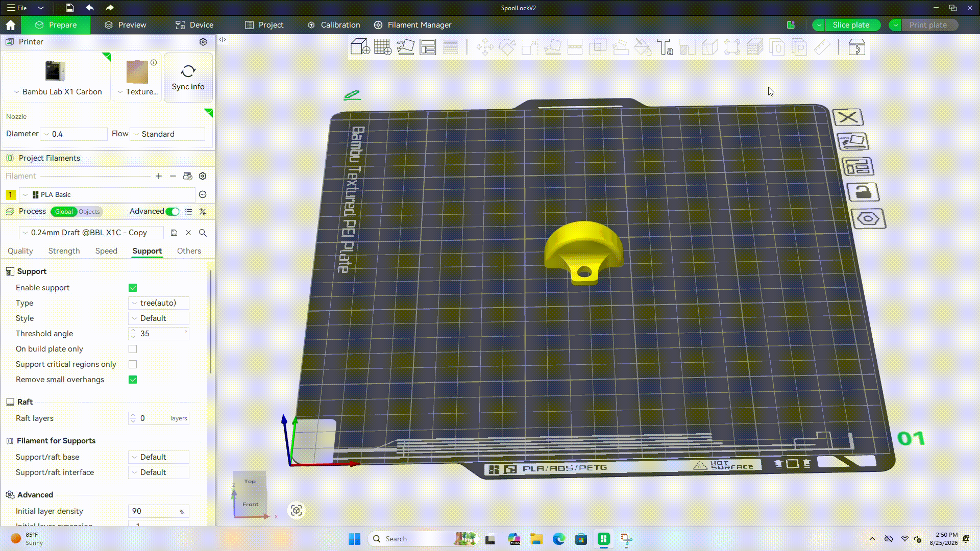Click the plate auto-orient icon beside bed
This screenshot has height=551, width=980.
[853, 141]
